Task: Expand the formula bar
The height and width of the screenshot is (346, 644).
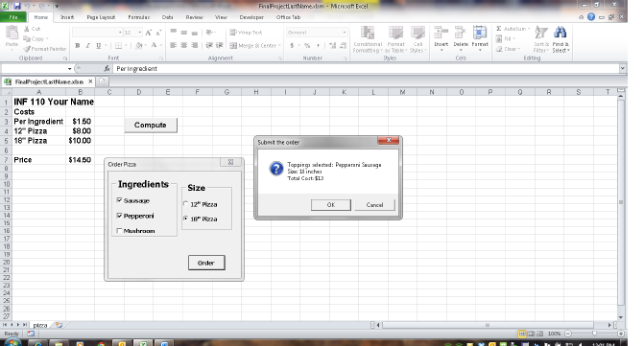Action: 623,68
